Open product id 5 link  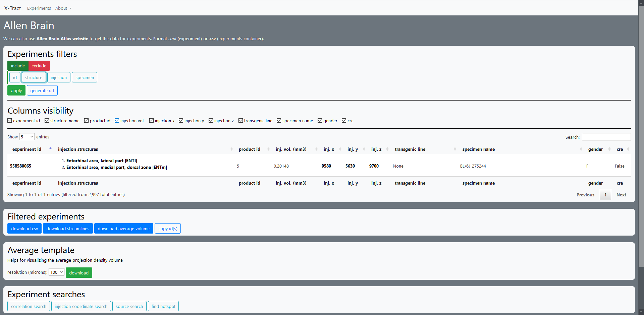[238, 166]
